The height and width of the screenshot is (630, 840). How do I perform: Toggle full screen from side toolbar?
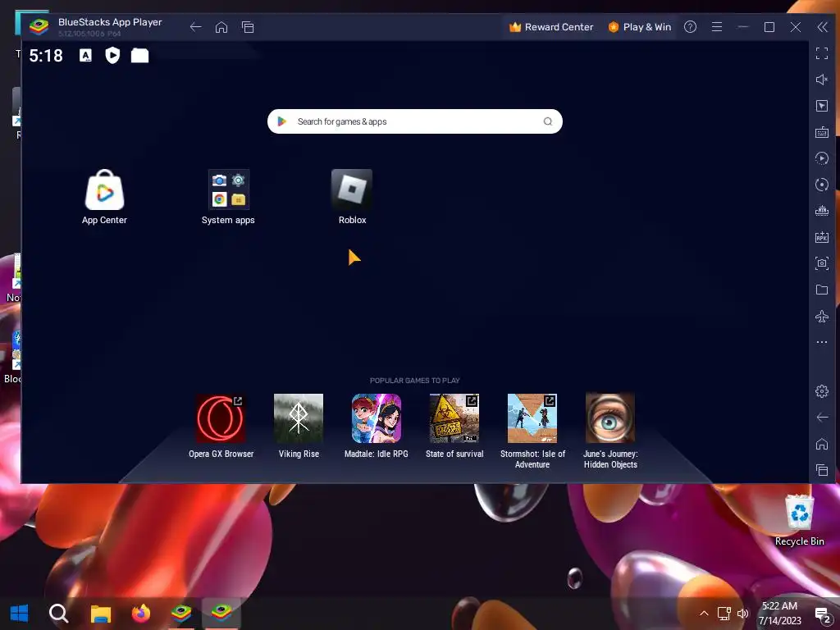[822, 53]
